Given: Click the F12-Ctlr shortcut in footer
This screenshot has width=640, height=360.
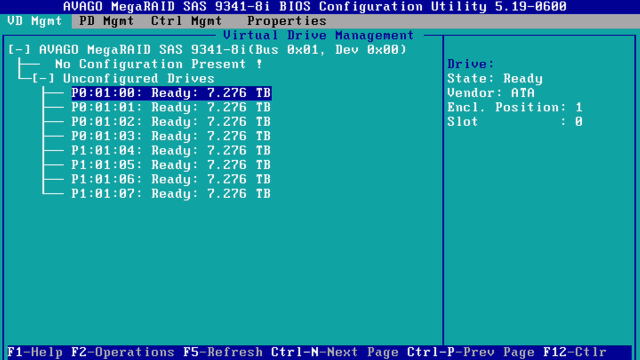Looking at the screenshot, I should pos(575,352).
